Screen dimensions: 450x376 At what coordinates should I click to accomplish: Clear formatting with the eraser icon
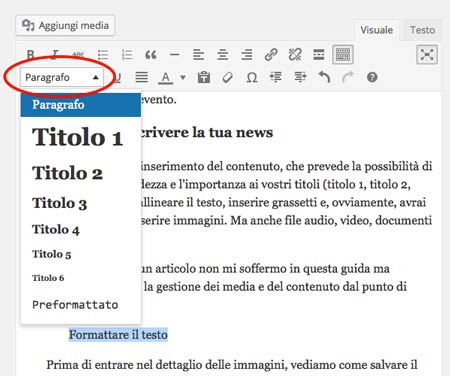coord(227,77)
